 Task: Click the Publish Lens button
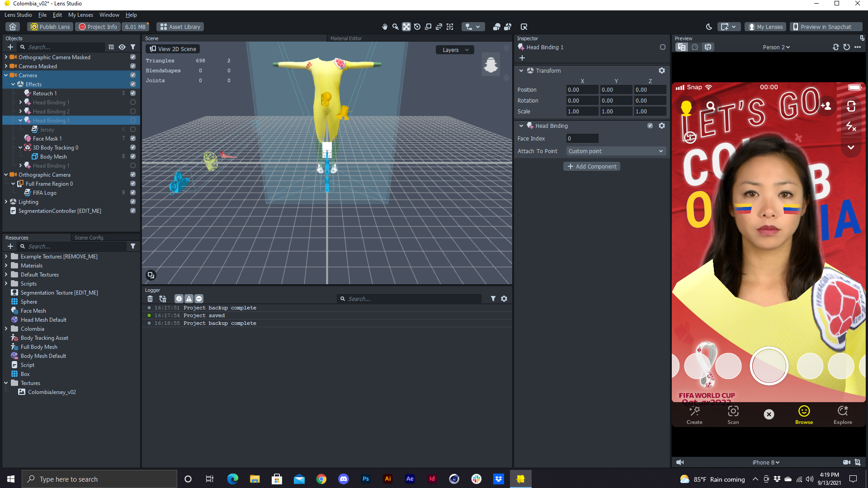pyautogui.click(x=50, y=27)
